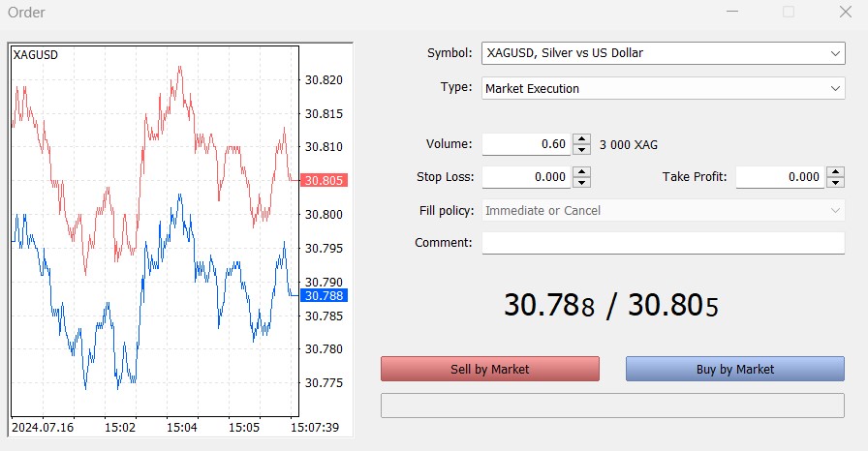This screenshot has width=868, height=451.
Task: Click the blue 30.788 bid price label
Action: point(324,295)
